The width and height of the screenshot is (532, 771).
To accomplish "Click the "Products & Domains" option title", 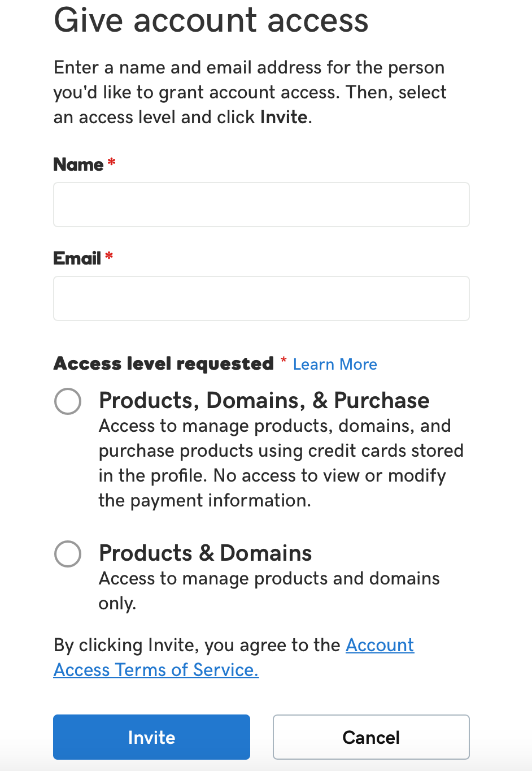I will 205,553.
